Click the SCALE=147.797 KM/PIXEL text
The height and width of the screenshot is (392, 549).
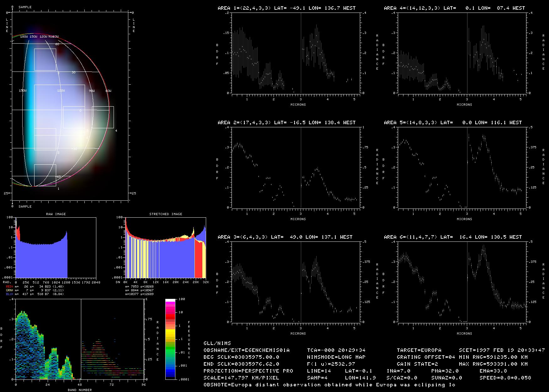(x=241, y=378)
